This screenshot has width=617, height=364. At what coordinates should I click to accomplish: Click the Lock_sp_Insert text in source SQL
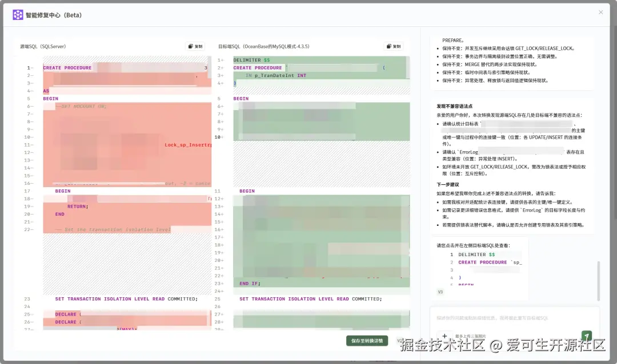point(188,145)
